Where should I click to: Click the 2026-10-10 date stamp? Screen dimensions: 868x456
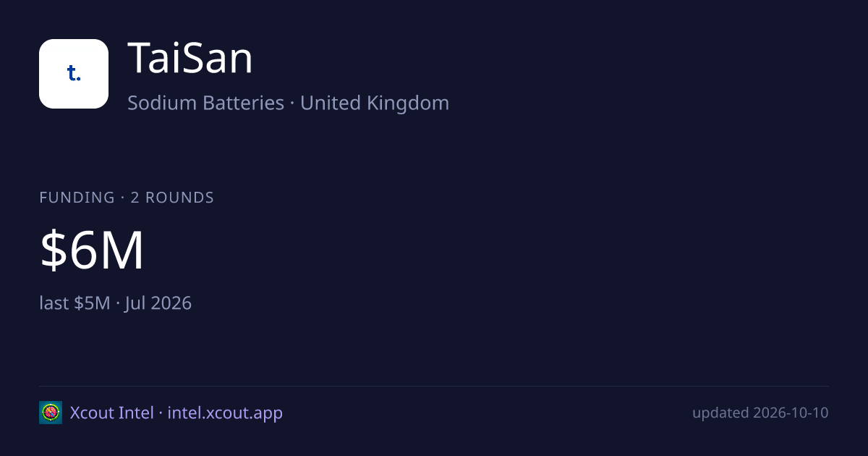tap(791, 413)
